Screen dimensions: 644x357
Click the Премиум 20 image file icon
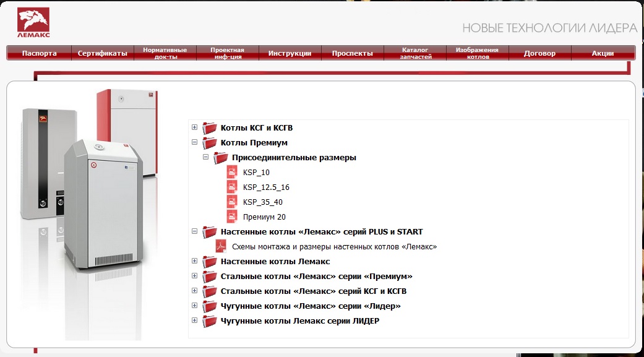click(232, 216)
